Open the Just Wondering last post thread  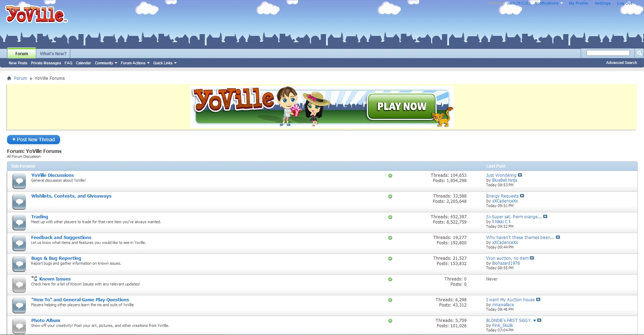[501, 175]
